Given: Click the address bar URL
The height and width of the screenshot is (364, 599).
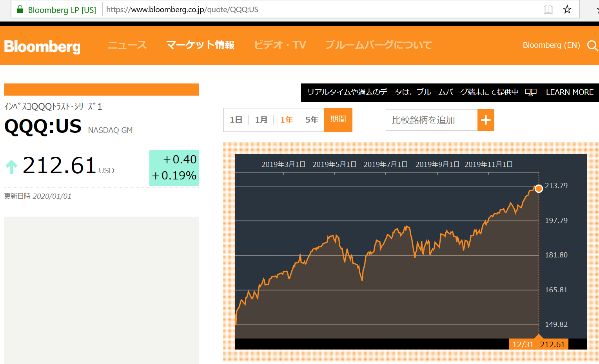Looking at the screenshot, I should (182, 9).
